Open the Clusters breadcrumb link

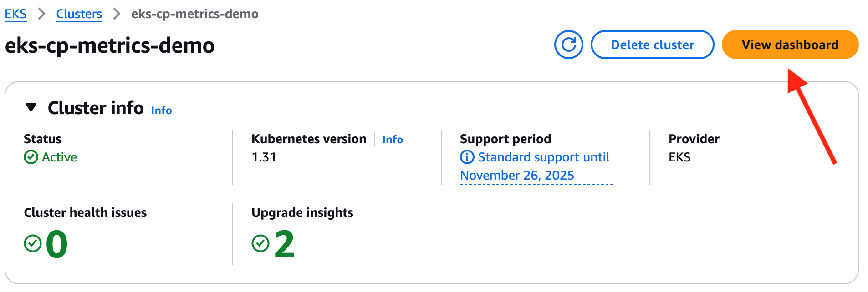[x=79, y=14]
